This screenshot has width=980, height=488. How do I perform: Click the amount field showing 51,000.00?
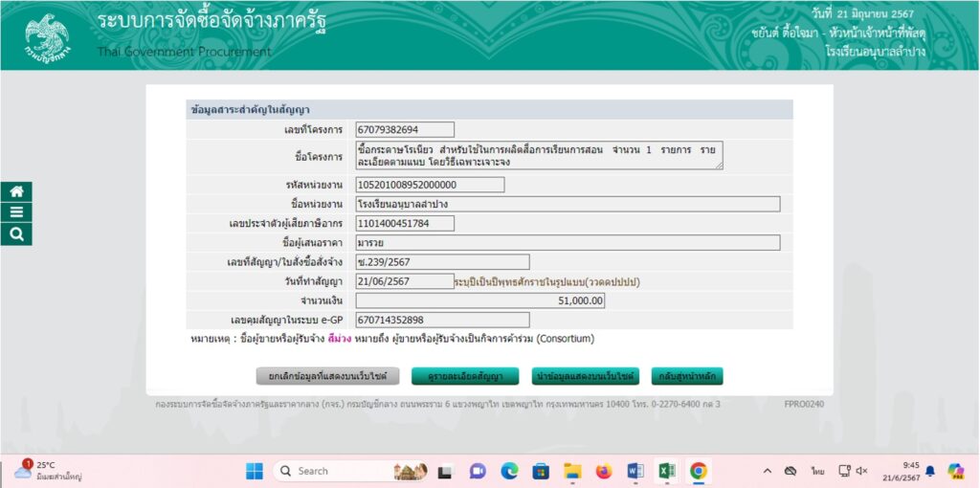pos(480,300)
